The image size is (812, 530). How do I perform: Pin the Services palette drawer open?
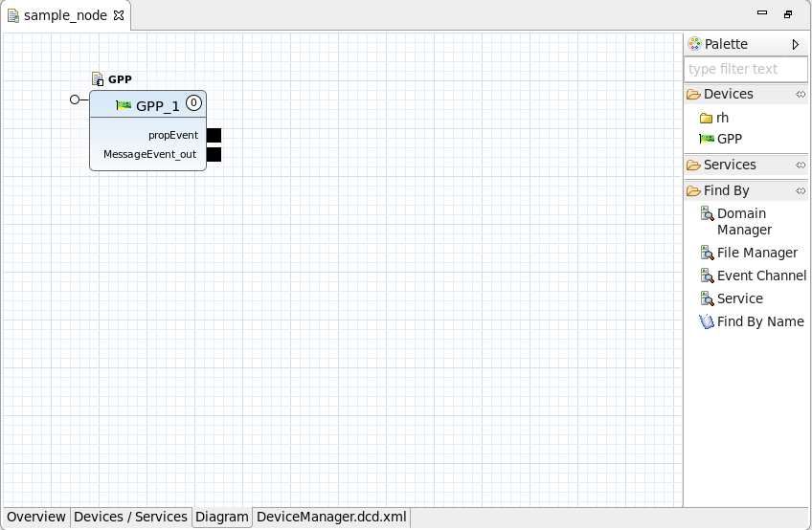pyautogui.click(x=800, y=166)
